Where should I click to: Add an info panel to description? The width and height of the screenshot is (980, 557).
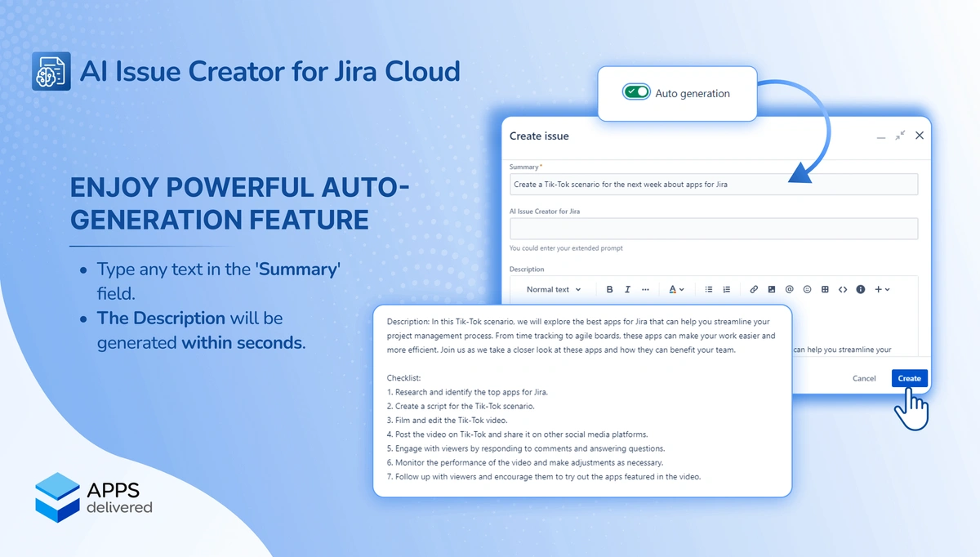[x=861, y=289]
